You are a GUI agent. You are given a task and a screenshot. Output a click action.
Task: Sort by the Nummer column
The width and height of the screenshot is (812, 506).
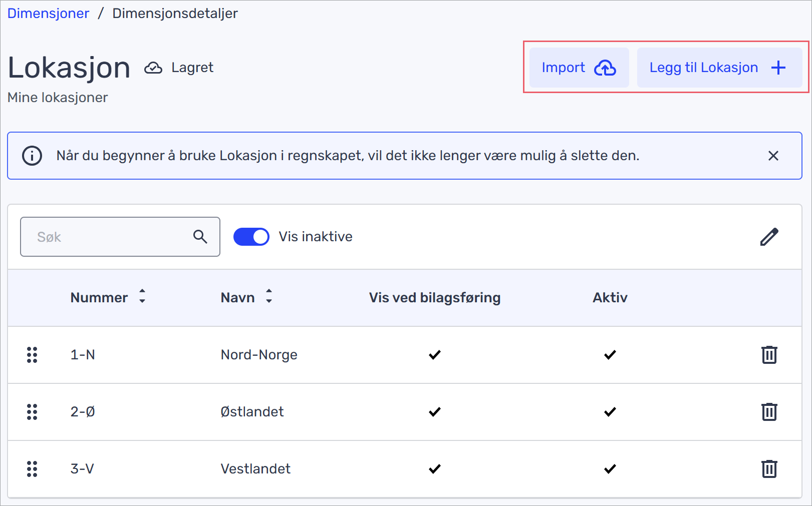pyautogui.click(x=142, y=296)
